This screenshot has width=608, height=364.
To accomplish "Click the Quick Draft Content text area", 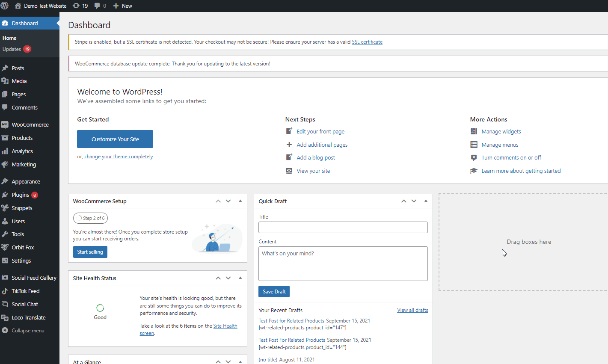I will (x=343, y=263).
